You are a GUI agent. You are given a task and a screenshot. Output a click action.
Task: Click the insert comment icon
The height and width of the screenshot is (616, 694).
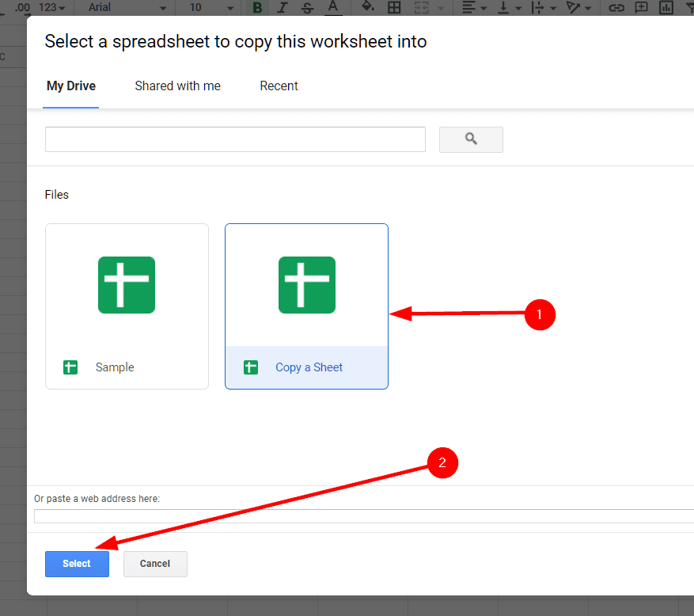(641, 7)
